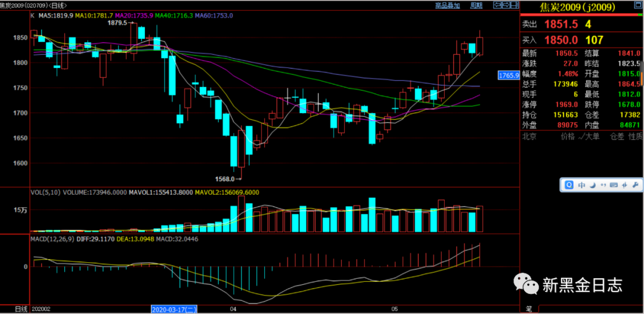
Task: Click the 1879.5 high price annotation
Action: coord(117,23)
